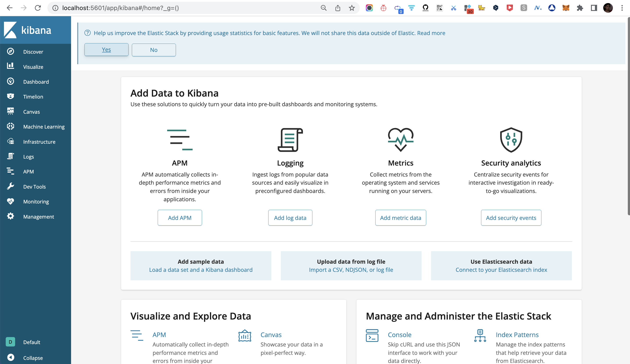Select Infrastructure in the side menu
Screen dimensions: 630x364
click(x=39, y=141)
